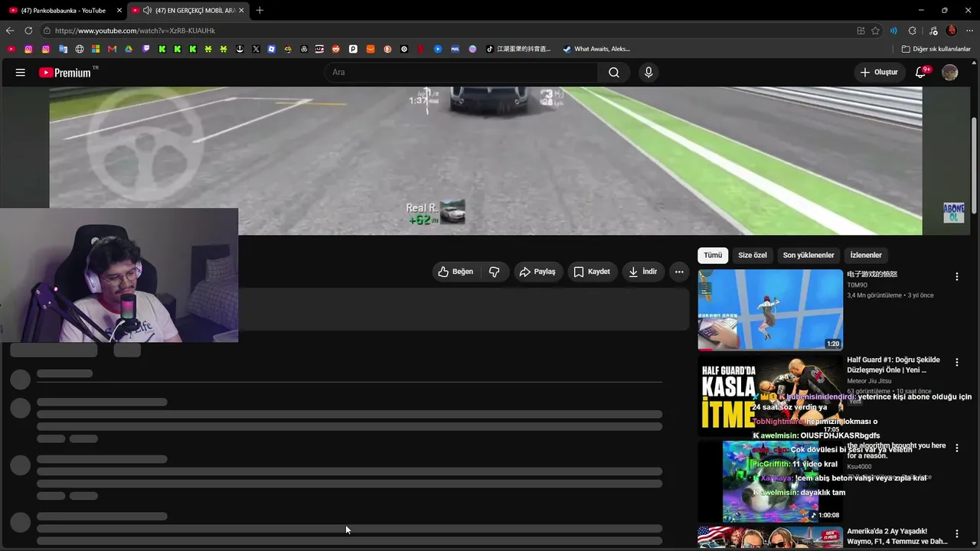Expand the Diğer sık kullanılanlar folder
The height and width of the screenshot is (551, 980).
(x=936, y=49)
